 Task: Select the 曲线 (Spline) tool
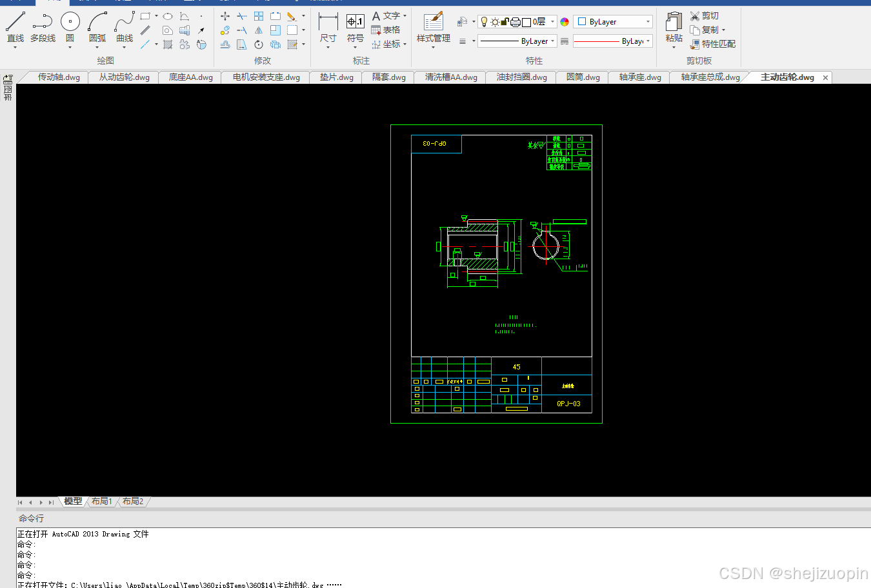tap(125, 28)
